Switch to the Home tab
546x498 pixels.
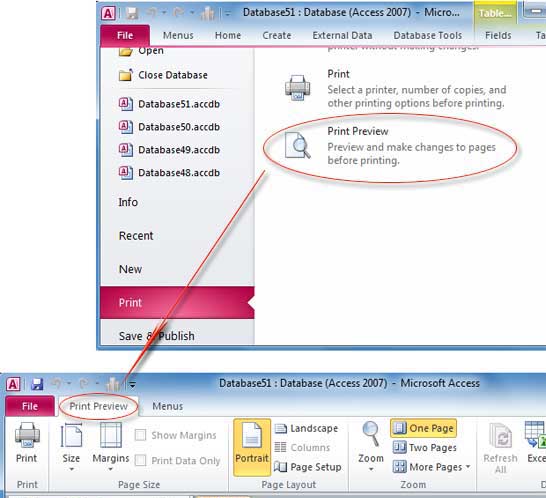tap(228, 36)
